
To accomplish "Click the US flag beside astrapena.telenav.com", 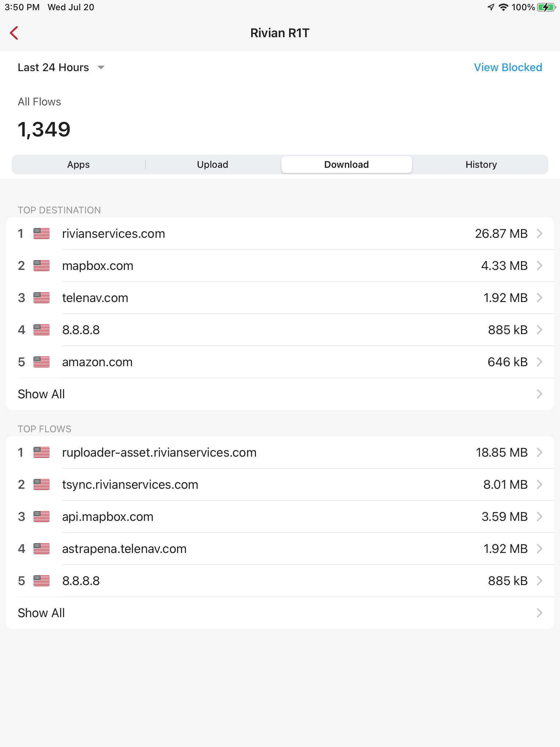I will click(42, 549).
